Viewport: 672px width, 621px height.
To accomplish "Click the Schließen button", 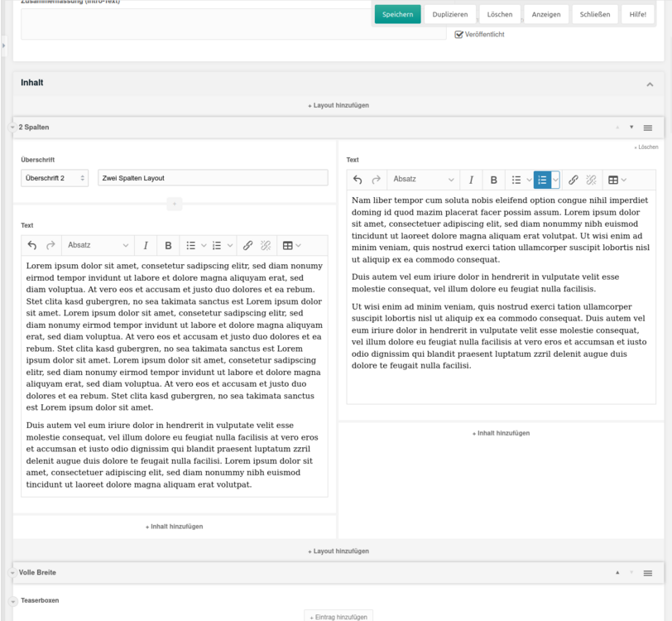I will click(x=595, y=14).
